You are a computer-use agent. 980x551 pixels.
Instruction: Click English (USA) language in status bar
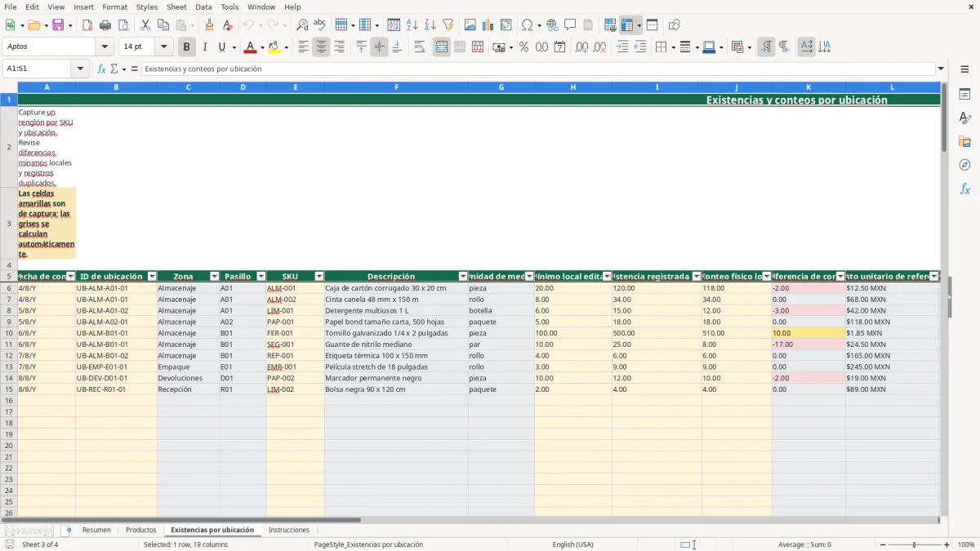tap(572, 544)
